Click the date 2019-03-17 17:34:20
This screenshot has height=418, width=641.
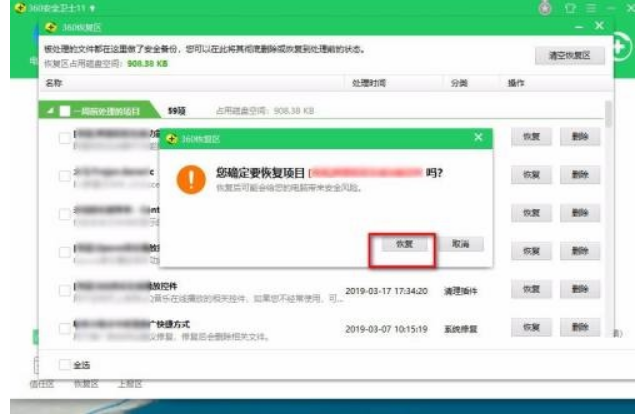click(x=386, y=291)
